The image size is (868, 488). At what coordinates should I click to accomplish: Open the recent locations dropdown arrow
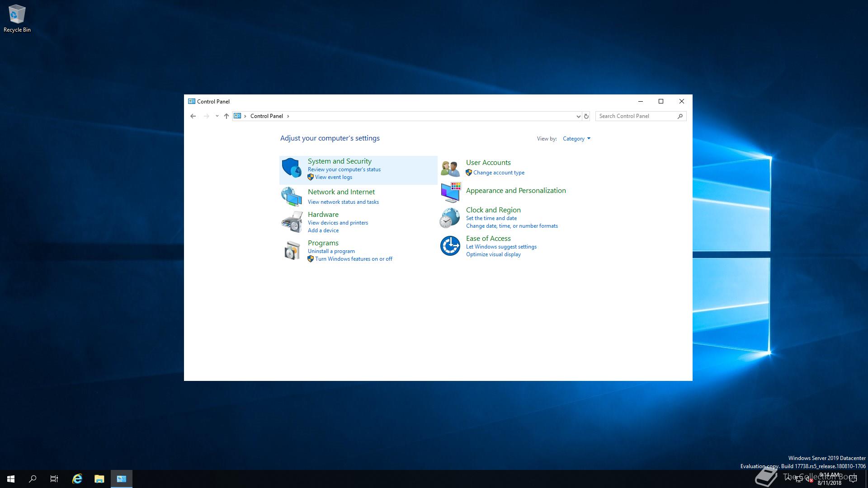tap(217, 116)
